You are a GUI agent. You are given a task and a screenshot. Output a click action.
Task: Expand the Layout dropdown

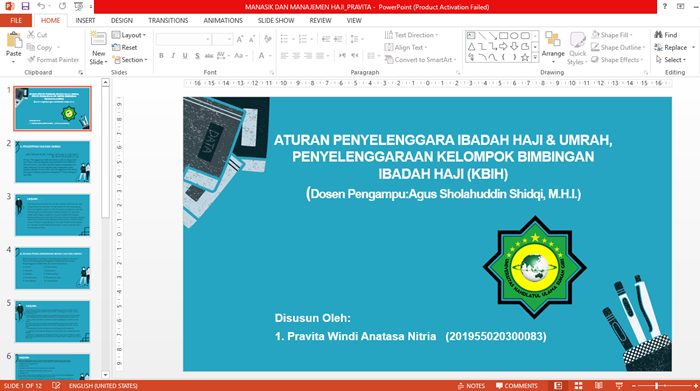coord(129,35)
